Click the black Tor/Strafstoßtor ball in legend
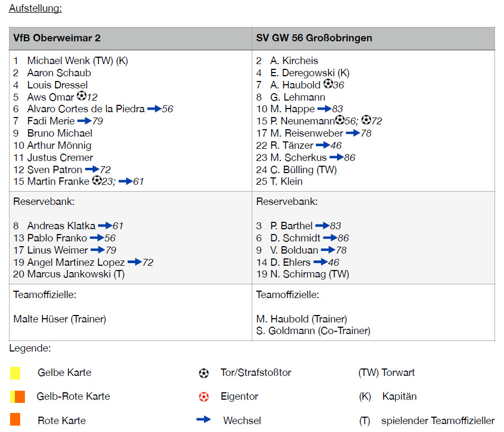Viewport: 504px width, 432px height. click(204, 373)
